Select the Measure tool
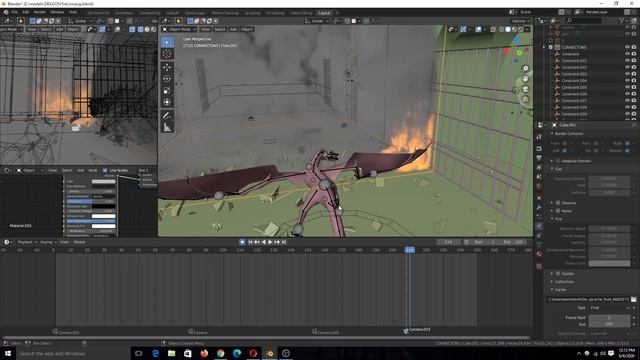This screenshot has height=360, width=640. click(167, 127)
